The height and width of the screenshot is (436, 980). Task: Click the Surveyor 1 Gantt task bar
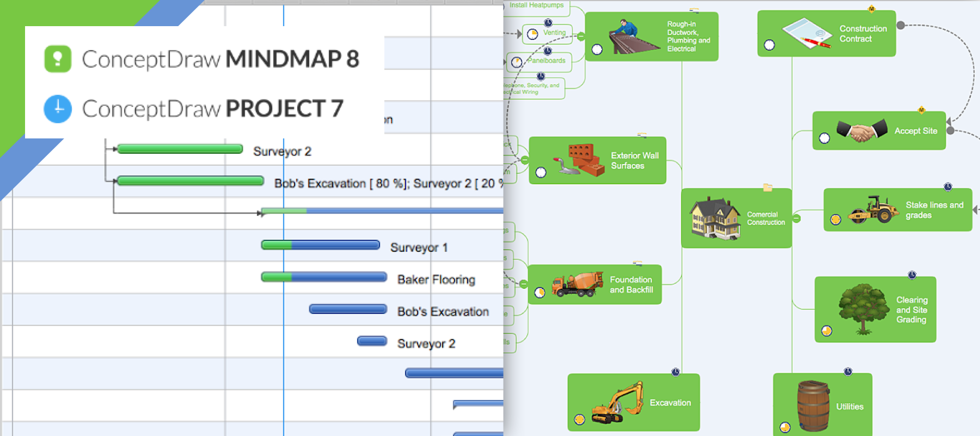pyautogui.click(x=321, y=245)
